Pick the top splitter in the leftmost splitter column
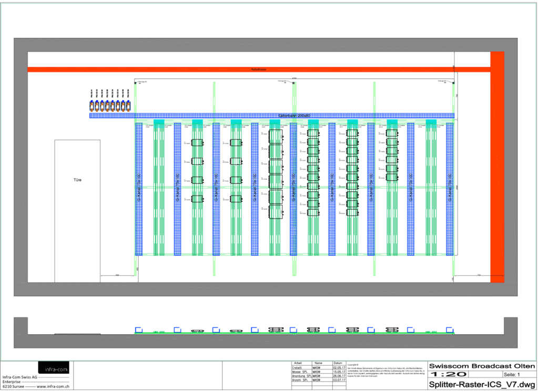 197,143
